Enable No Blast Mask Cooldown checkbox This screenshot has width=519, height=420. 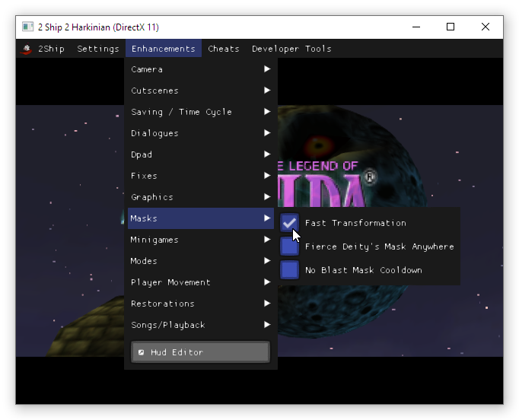290,270
